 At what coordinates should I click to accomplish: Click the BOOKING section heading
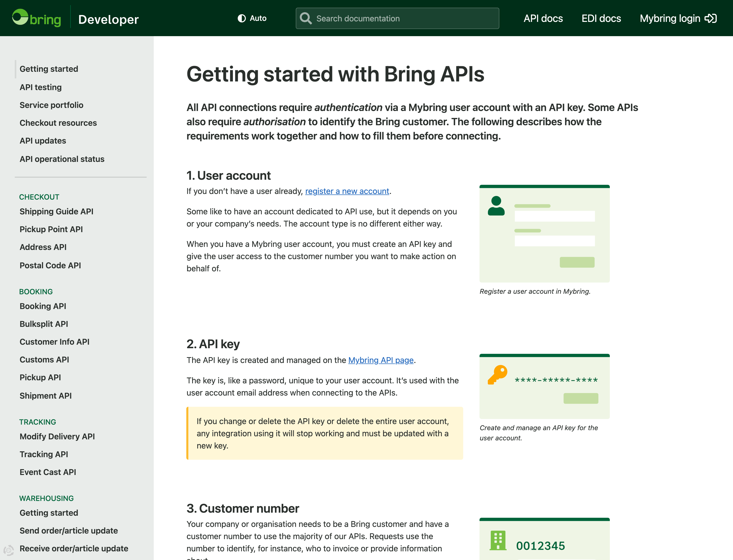pos(36,292)
